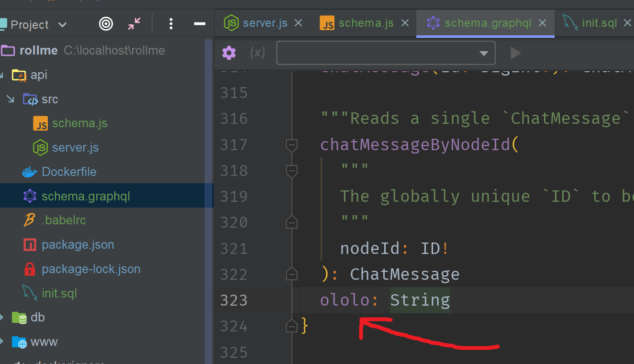
Task: Open server.js in project tree
Action: pyautogui.click(x=76, y=147)
